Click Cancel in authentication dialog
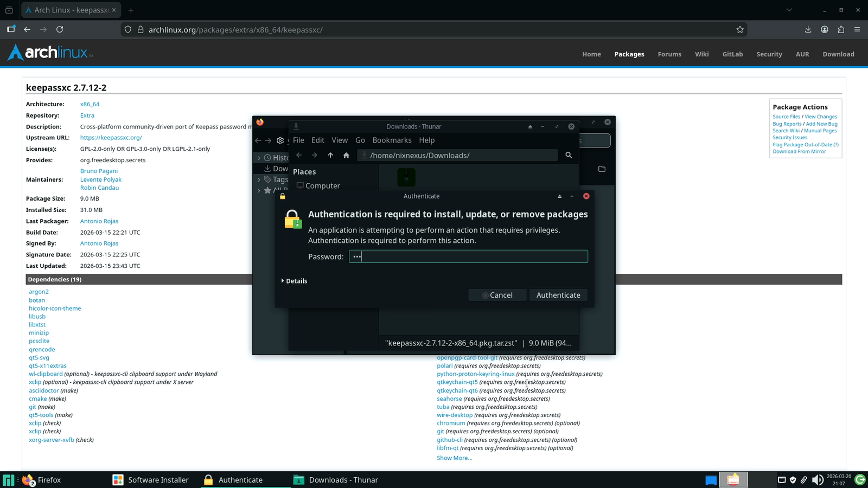Viewport: 868px width, 488px height. pos(497,295)
